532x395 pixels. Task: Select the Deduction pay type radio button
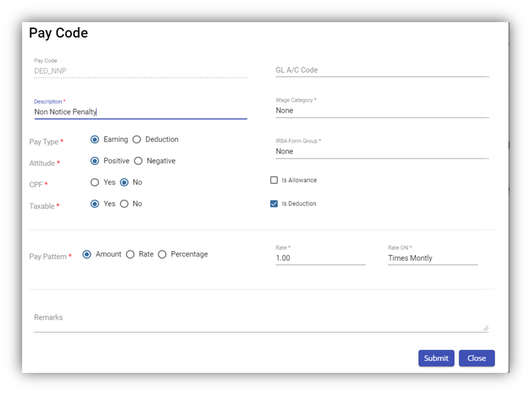[137, 140]
